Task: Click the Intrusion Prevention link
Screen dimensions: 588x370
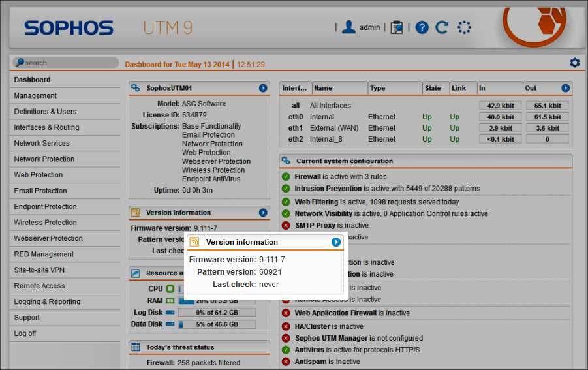Action: tap(387, 189)
